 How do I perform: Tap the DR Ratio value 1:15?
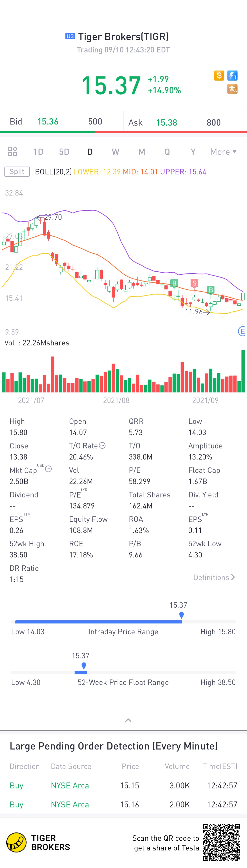tap(16, 579)
